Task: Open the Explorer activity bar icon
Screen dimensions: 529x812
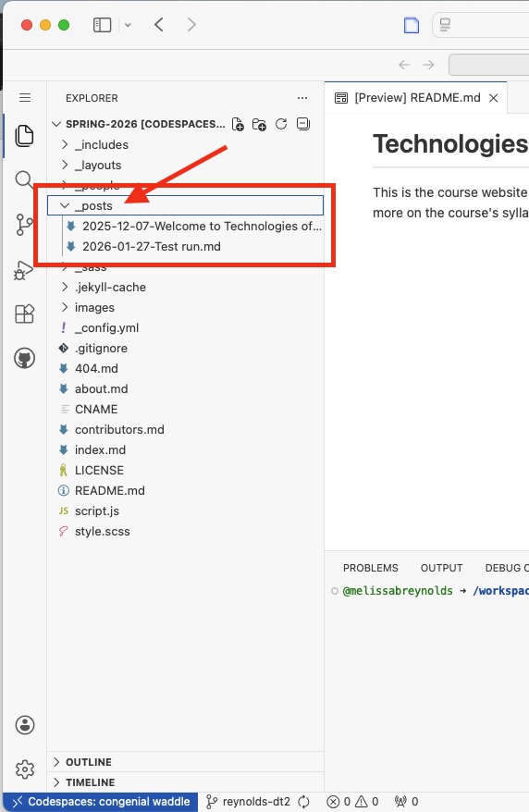Action: coord(24,136)
